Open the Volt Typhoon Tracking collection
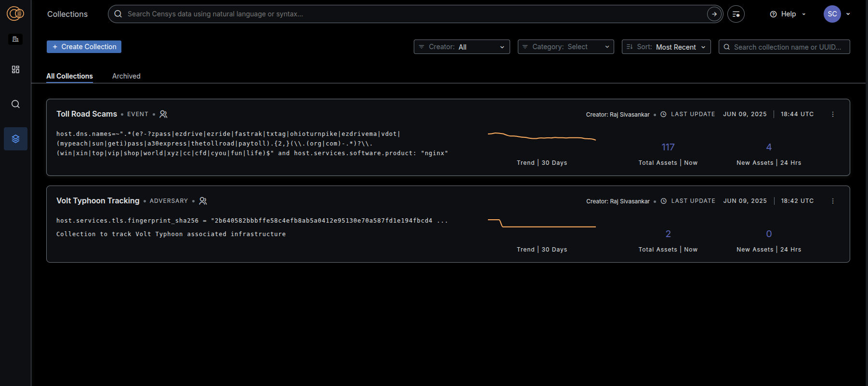The width and height of the screenshot is (868, 386). (98, 200)
